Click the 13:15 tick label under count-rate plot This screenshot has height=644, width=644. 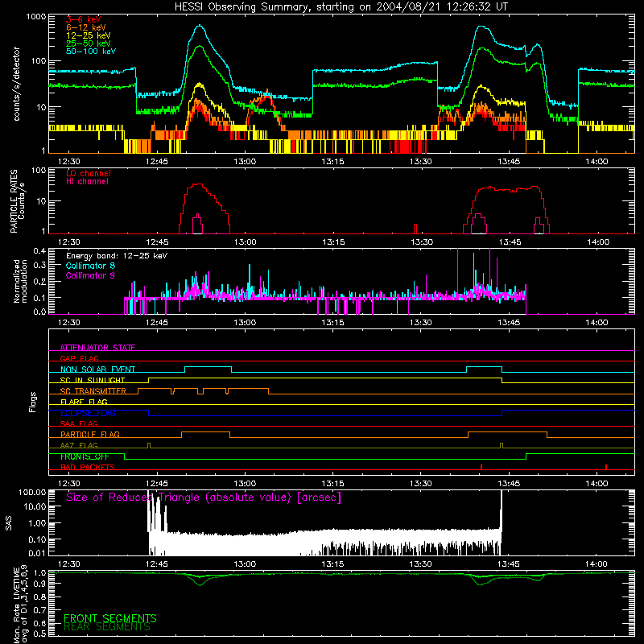point(332,162)
